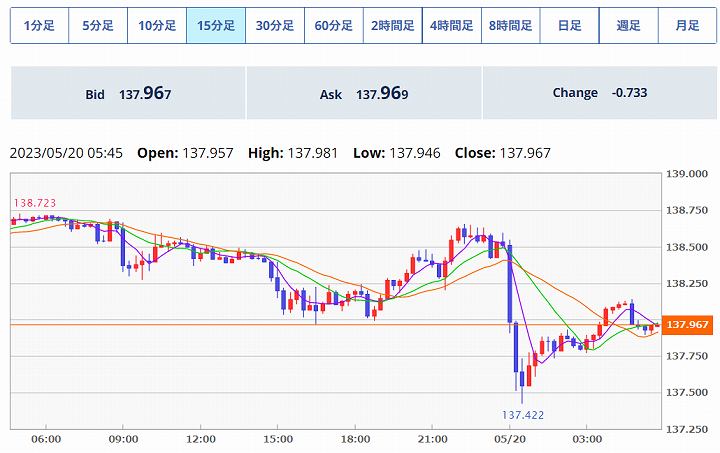Choose the 60分足 interval tab

pos(334,25)
